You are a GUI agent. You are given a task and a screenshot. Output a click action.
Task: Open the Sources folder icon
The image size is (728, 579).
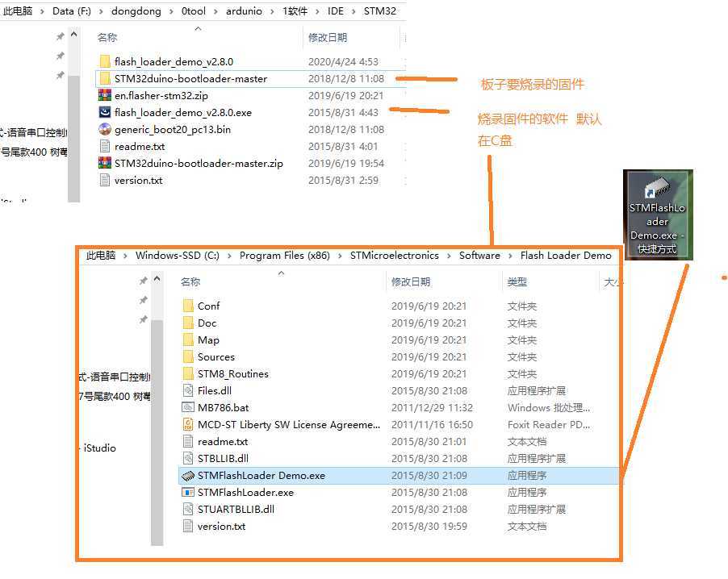click(x=188, y=356)
